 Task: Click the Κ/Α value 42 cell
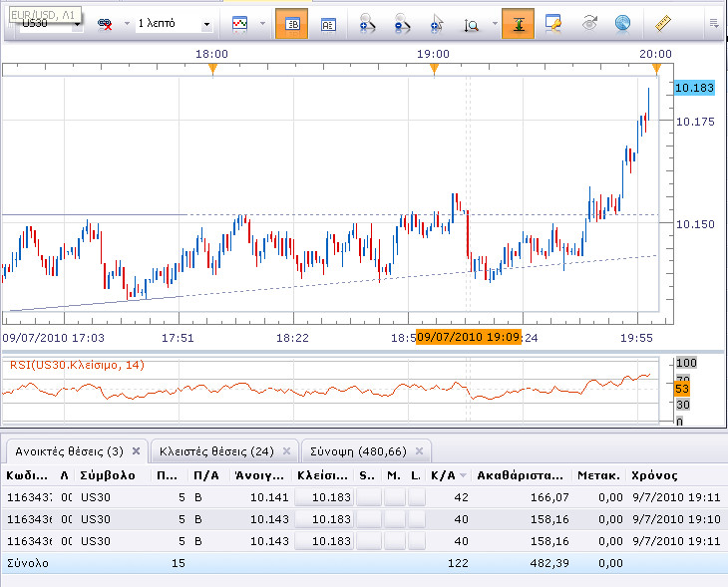tap(461, 497)
